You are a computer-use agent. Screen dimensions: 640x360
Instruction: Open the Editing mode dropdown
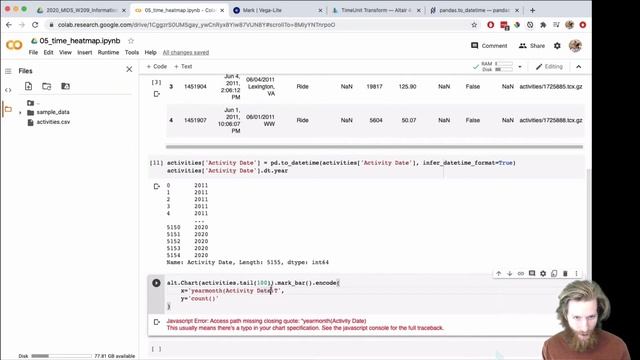[549, 67]
